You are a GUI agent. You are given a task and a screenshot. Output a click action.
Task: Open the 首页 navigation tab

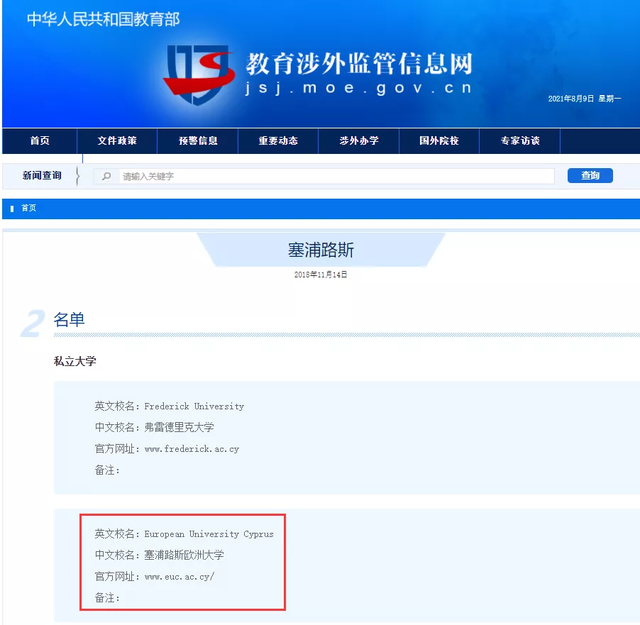(40, 141)
